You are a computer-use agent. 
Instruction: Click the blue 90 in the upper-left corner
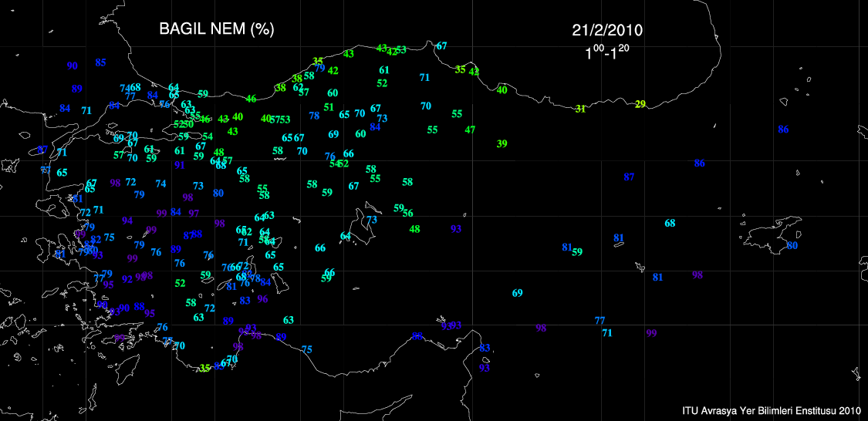coord(73,66)
